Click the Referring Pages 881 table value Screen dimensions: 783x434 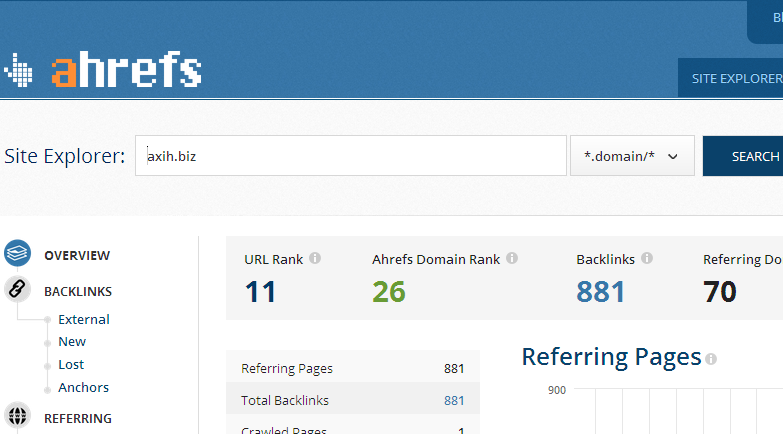[x=454, y=369]
